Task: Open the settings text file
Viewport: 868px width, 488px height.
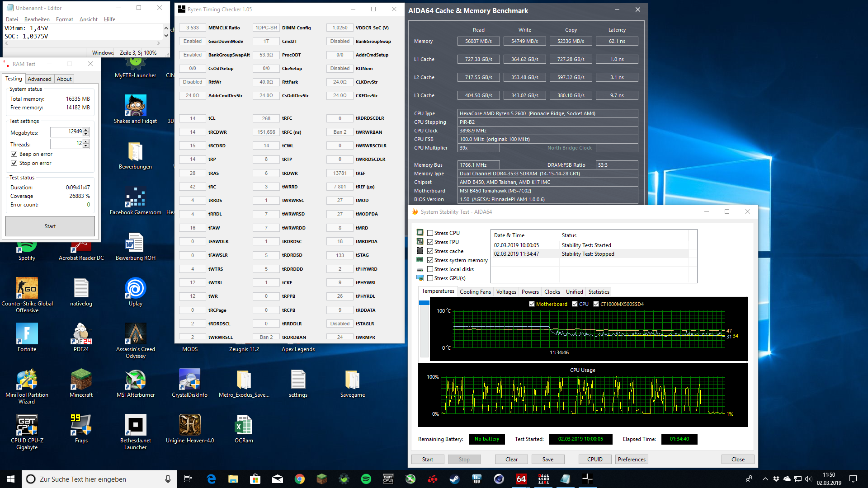Action: pos(298,383)
